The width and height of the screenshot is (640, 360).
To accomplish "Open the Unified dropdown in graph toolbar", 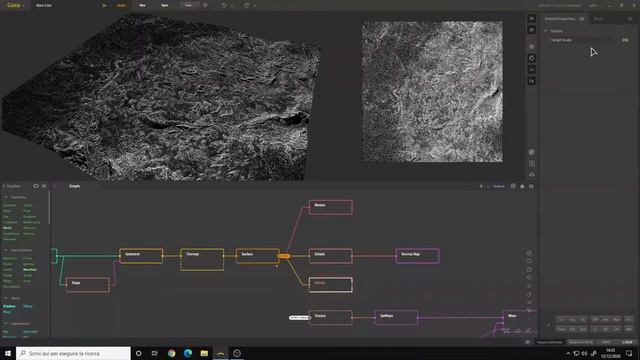I will pyautogui.click(x=498, y=186).
